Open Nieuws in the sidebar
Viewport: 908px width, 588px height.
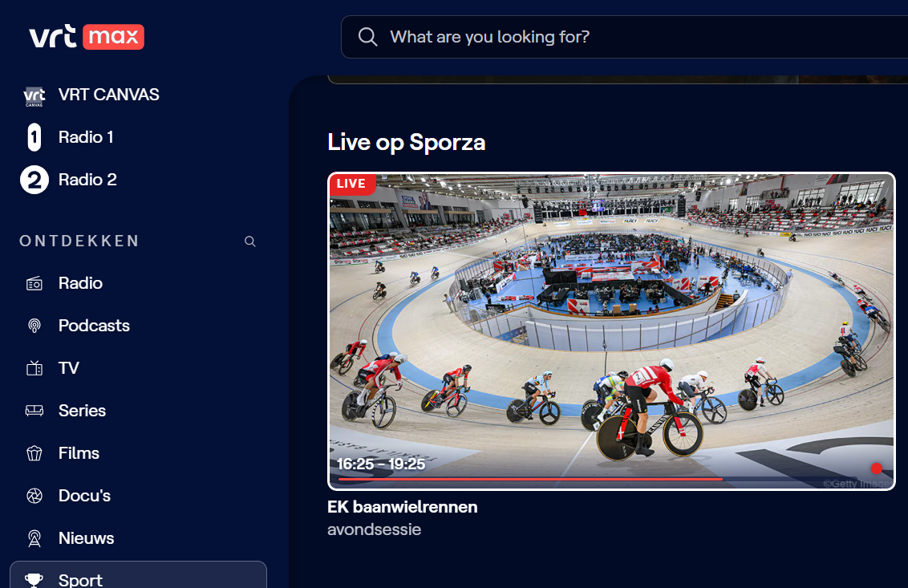[x=86, y=538]
